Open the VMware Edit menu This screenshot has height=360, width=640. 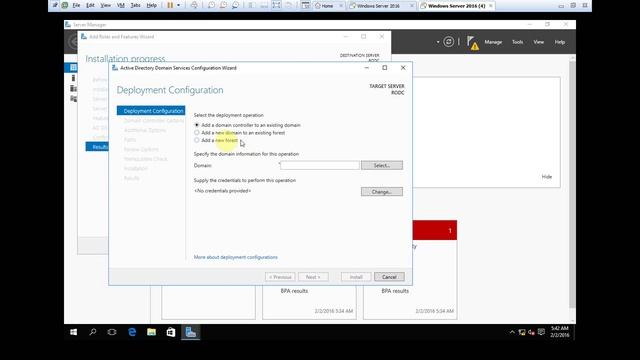tap(90, 5)
